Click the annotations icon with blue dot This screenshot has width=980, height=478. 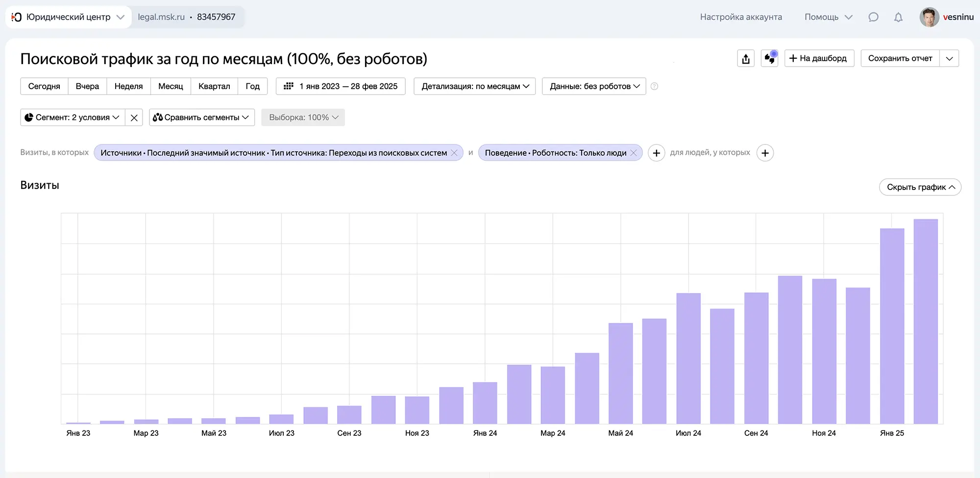click(x=770, y=59)
